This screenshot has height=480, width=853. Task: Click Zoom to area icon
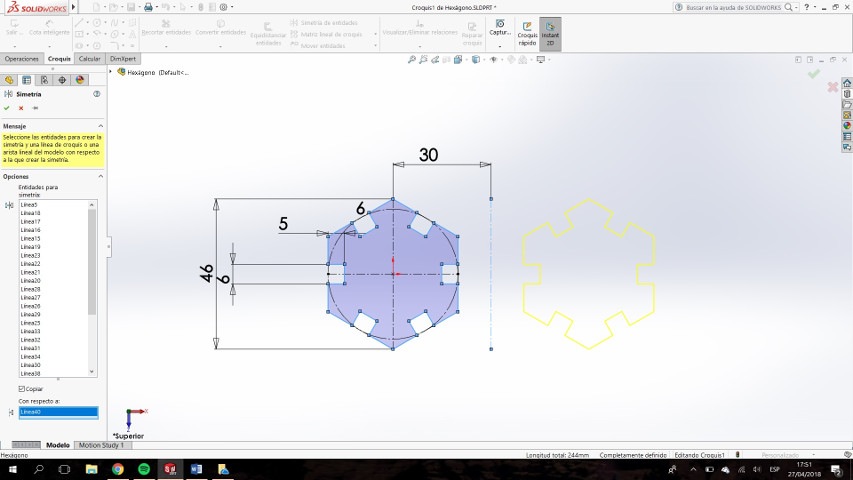click(423, 59)
